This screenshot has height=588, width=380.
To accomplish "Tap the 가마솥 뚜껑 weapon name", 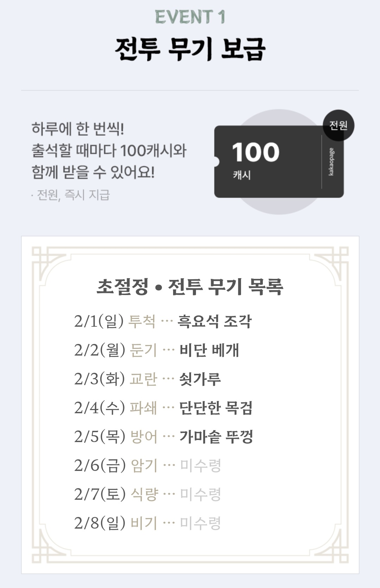I will (216, 436).
